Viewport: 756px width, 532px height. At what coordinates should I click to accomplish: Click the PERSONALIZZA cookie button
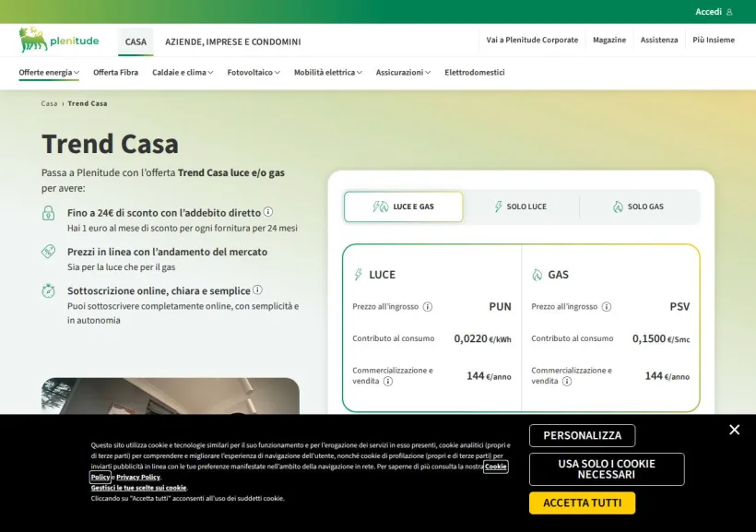583,435
